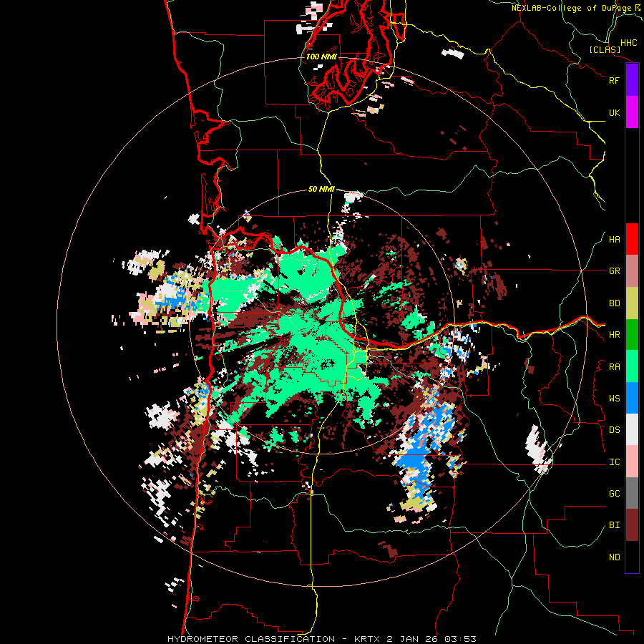Image resolution: width=644 pixels, height=644 pixels.
Task: Select the IC light pink legend swatch
Action: (632, 462)
